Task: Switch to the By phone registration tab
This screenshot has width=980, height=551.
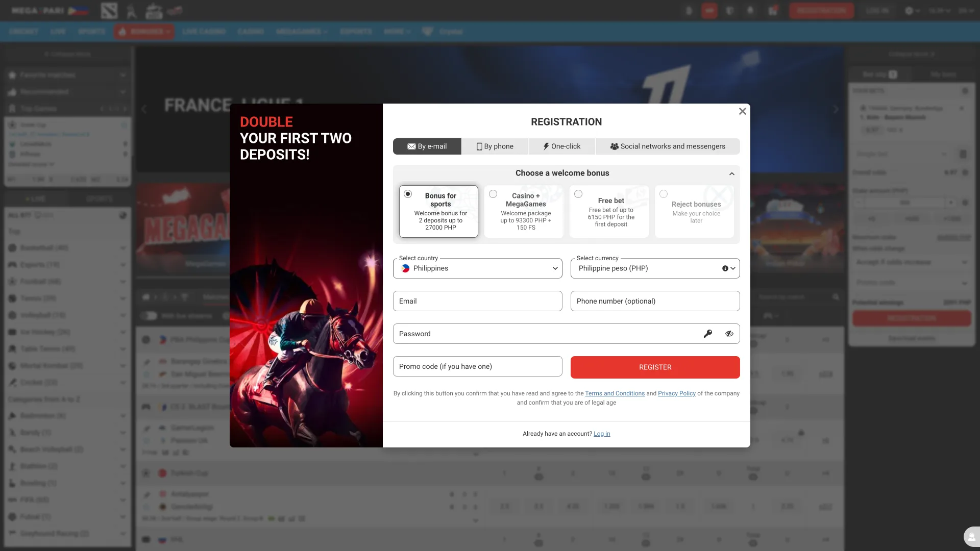Action: [x=495, y=146]
